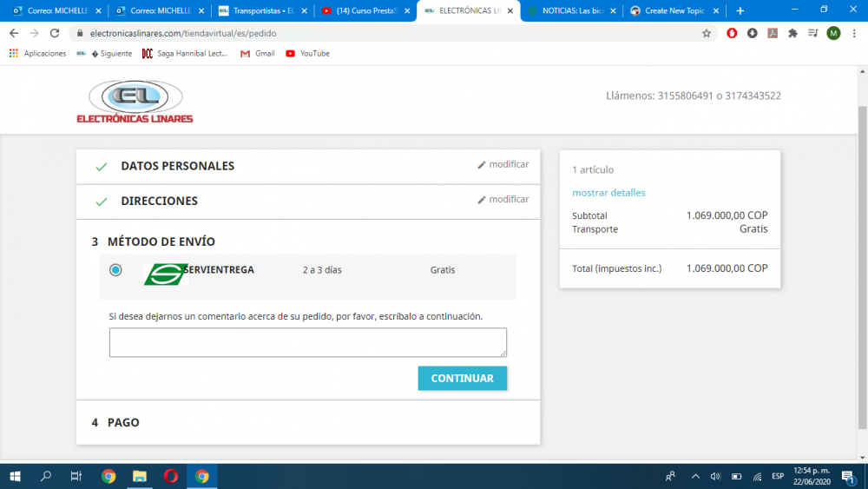
Task: Expand the Direcciones step header
Action: click(159, 201)
